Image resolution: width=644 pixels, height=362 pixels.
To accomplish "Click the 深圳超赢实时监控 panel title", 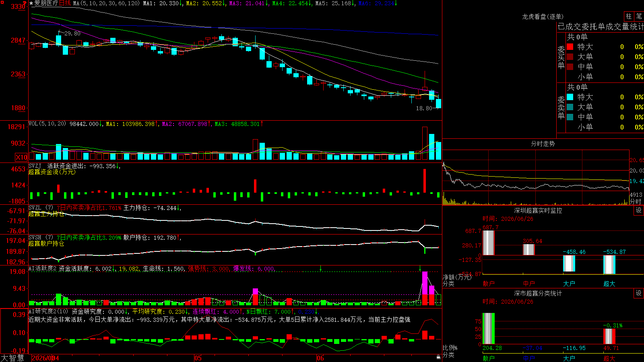I will pos(538,210).
